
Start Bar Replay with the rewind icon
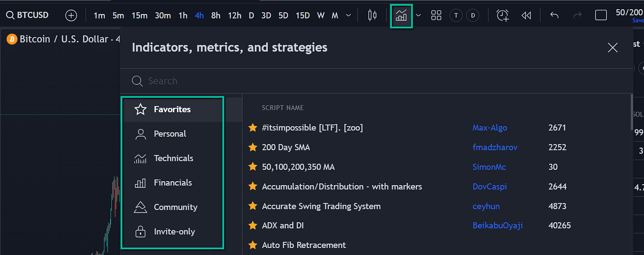click(x=526, y=15)
